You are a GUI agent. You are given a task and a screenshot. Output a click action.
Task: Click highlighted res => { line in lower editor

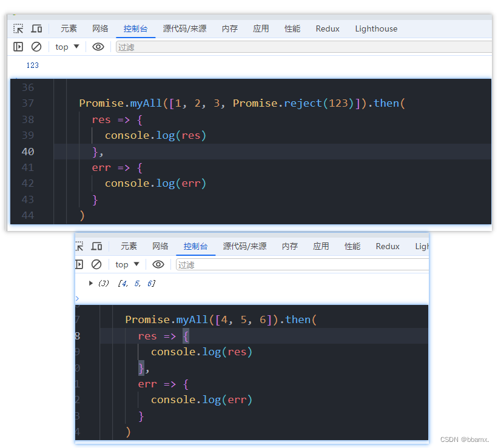164,336
